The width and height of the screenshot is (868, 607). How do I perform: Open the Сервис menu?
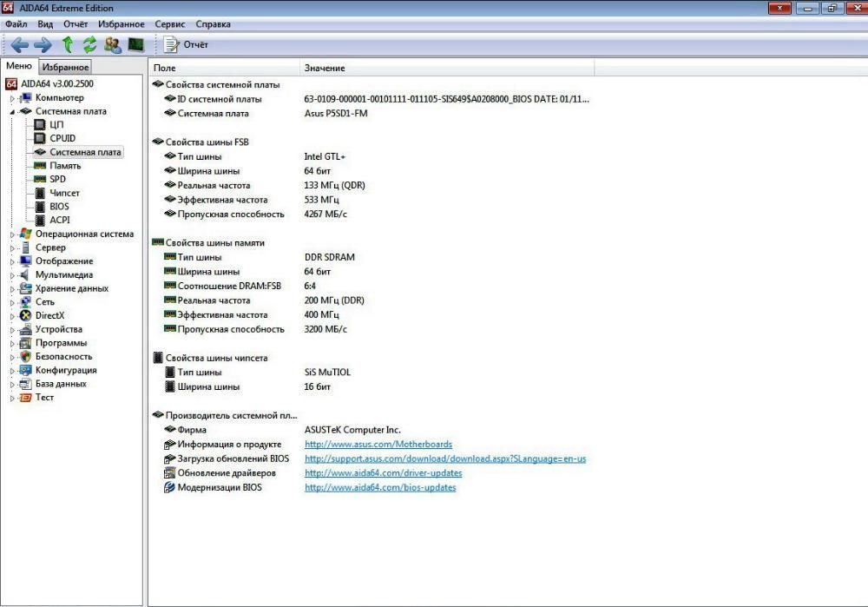[170, 24]
